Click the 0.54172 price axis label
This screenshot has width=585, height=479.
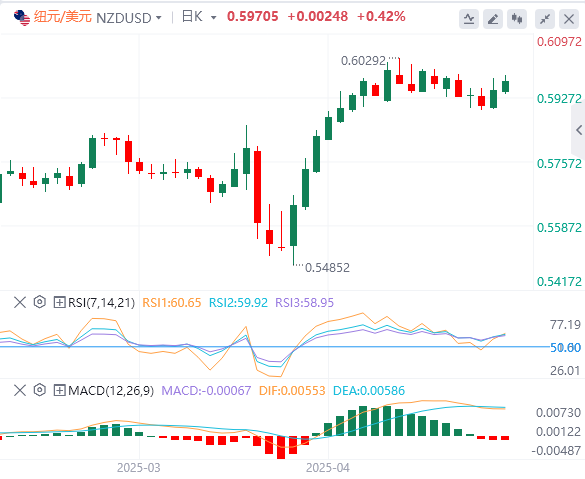point(559,282)
